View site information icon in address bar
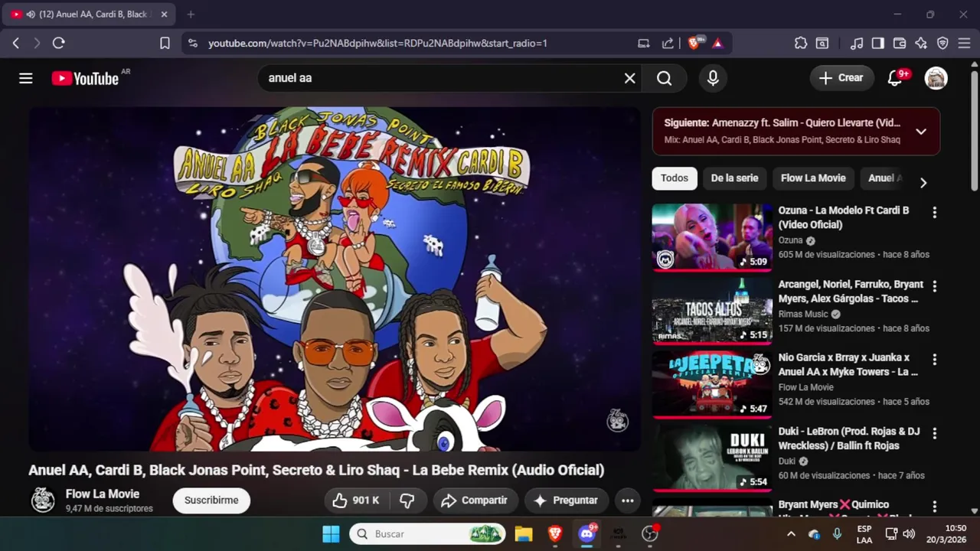The height and width of the screenshot is (551, 980). 192,44
